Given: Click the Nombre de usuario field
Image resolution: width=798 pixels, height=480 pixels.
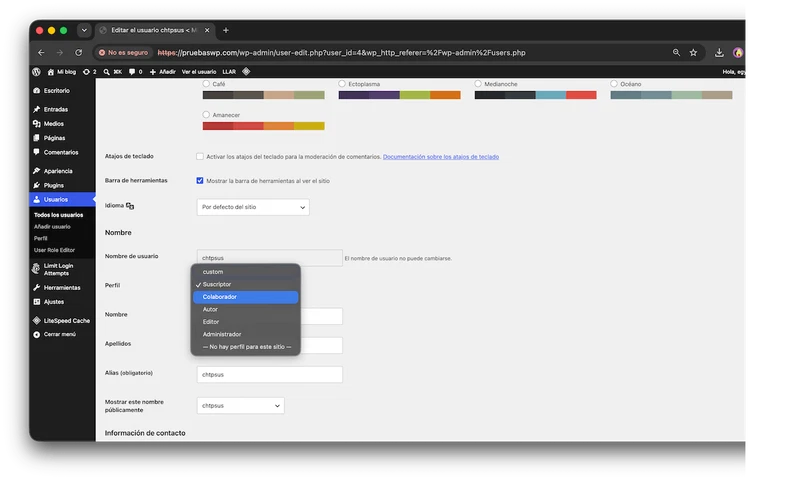Looking at the screenshot, I should click(270, 258).
